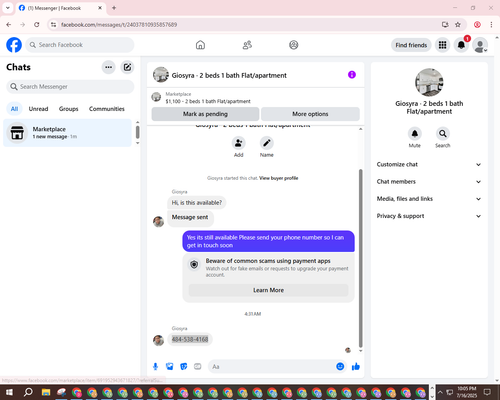Image resolution: width=500 pixels, height=400 pixels.
Task: Open the Facebook menu grid icon
Action: tap(442, 45)
